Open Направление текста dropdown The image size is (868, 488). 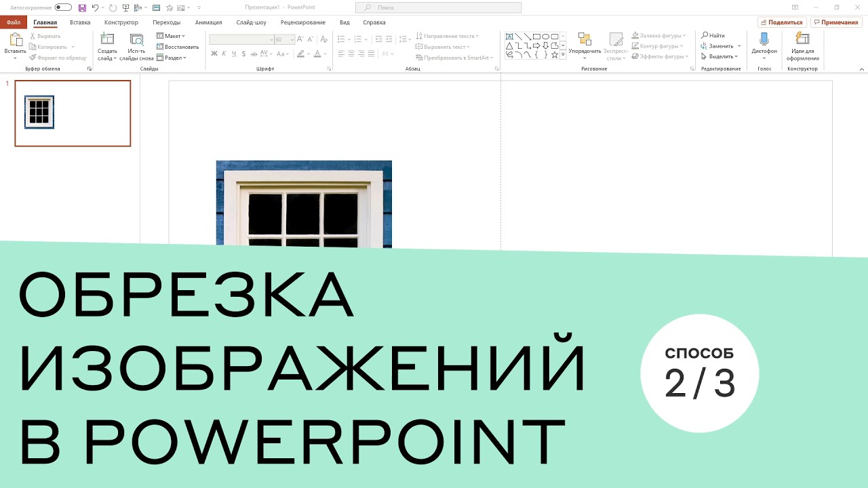[447, 36]
